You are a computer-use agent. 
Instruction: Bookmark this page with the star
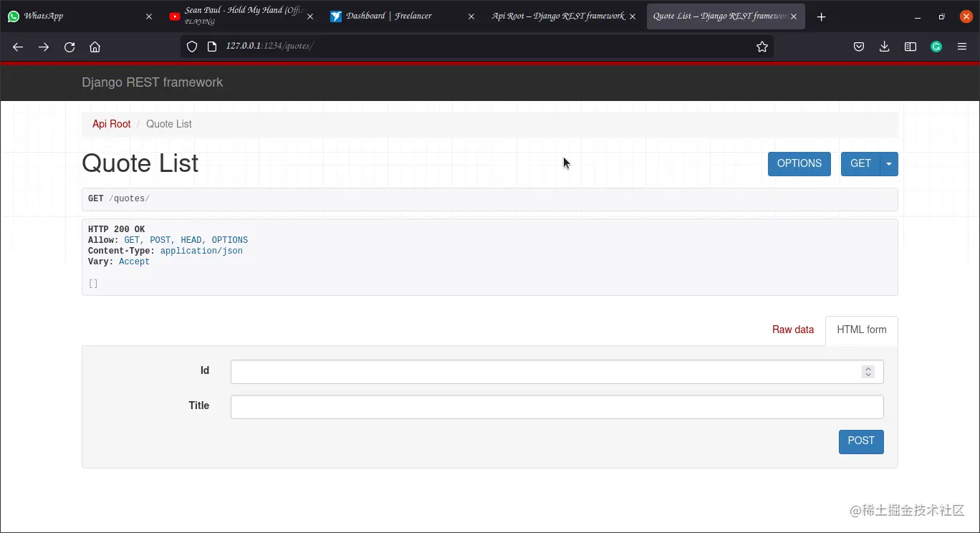coord(762,47)
